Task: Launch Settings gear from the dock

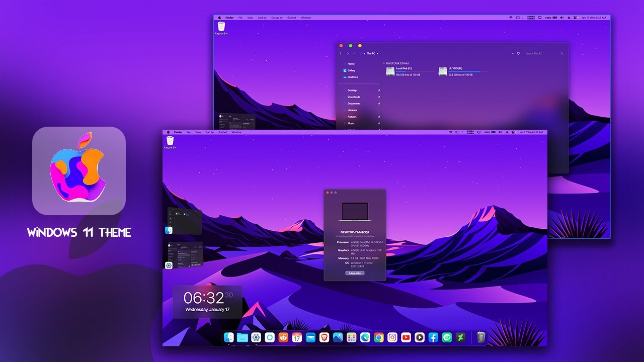Action: click(x=256, y=337)
